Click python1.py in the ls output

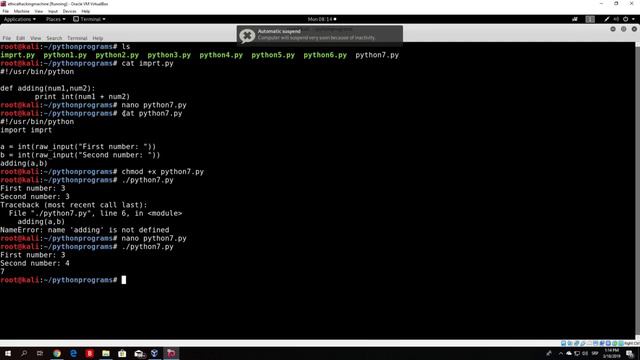65,55
